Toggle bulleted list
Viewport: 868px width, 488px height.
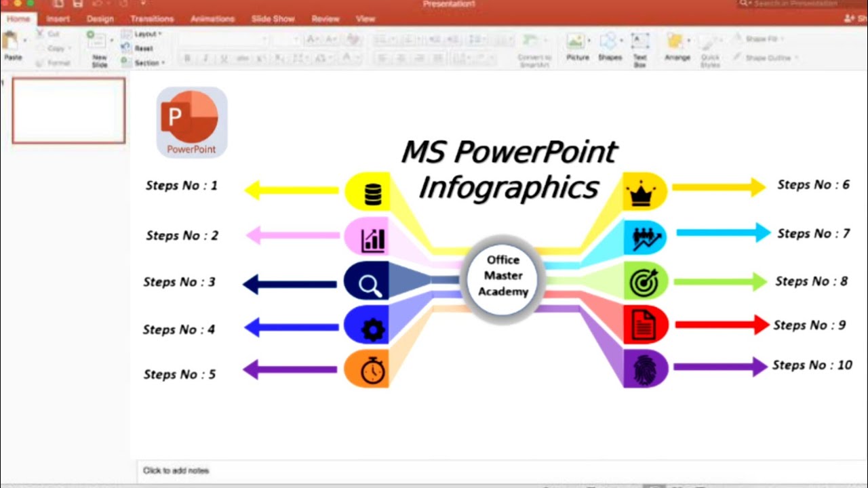tap(380, 39)
